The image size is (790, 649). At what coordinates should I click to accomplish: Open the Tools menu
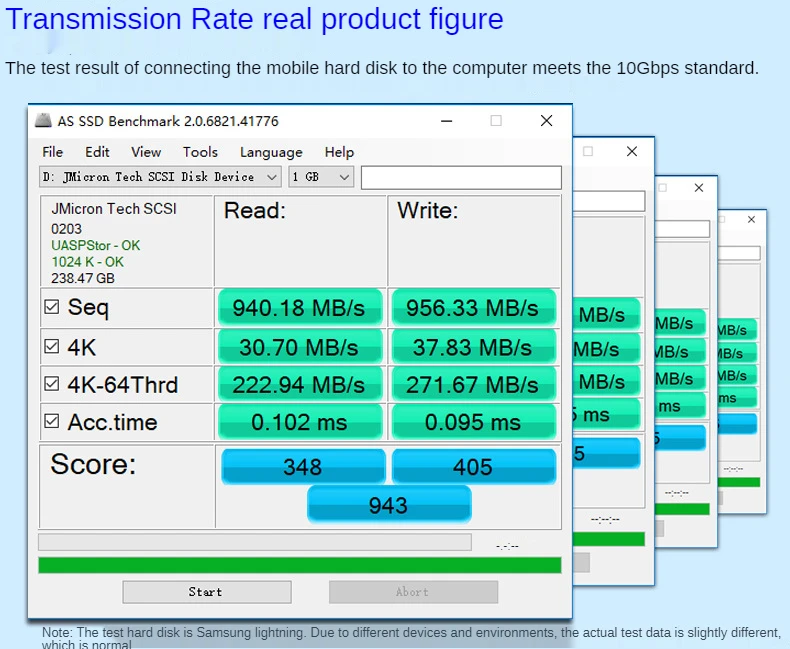click(200, 152)
